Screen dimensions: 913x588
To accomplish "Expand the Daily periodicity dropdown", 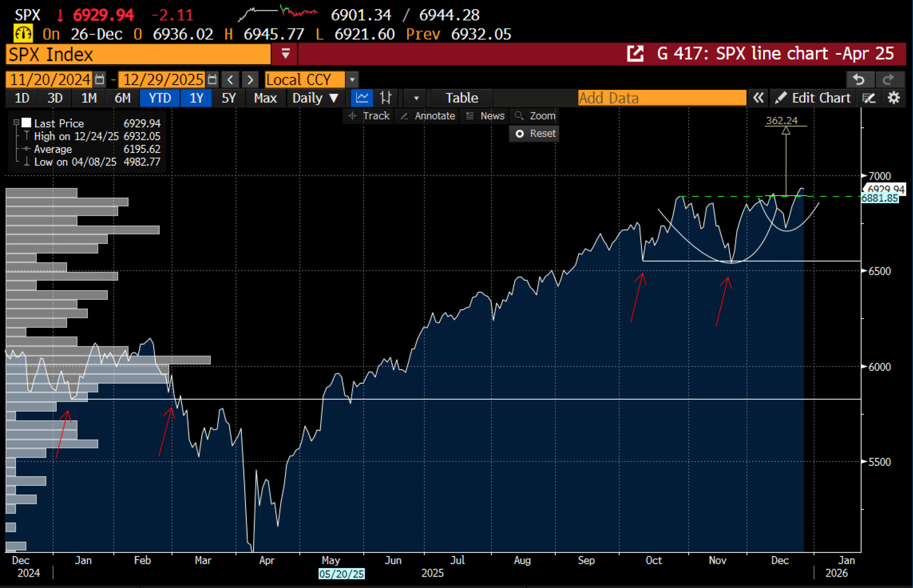I will [314, 98].
